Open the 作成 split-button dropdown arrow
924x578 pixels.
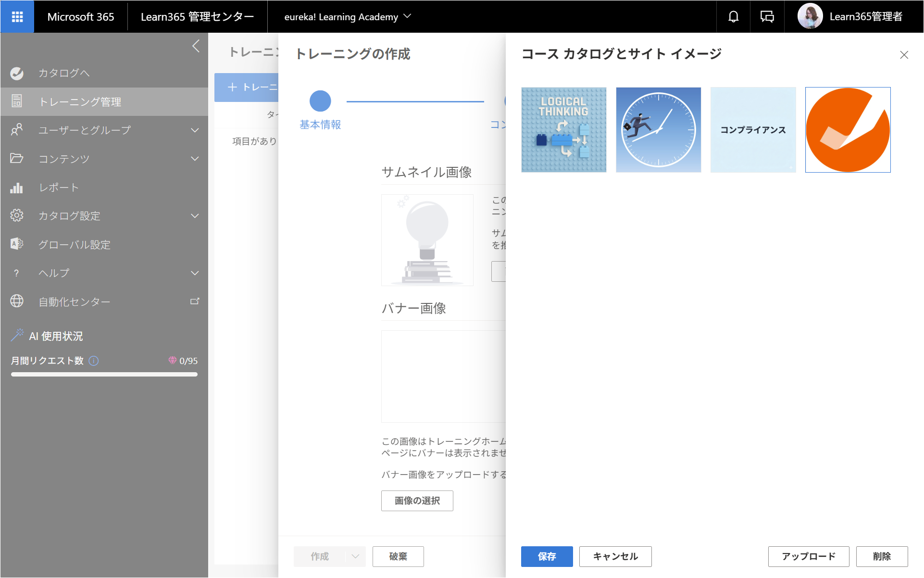[355, 556]
